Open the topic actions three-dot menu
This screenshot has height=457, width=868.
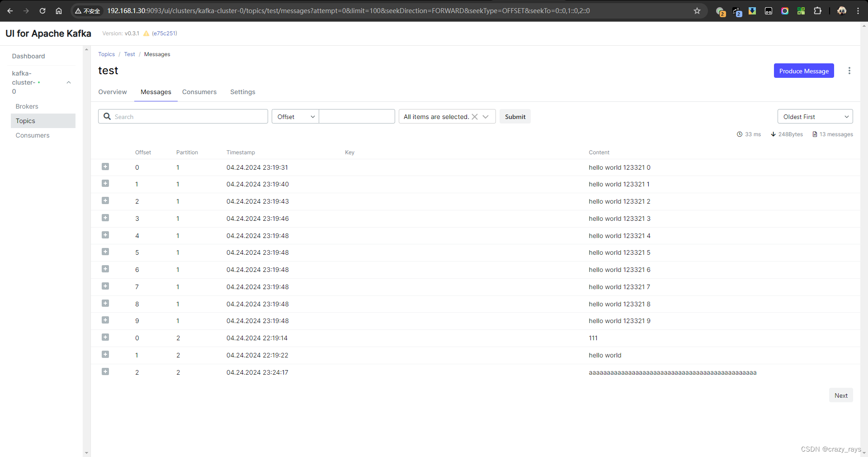pos(849,71)
